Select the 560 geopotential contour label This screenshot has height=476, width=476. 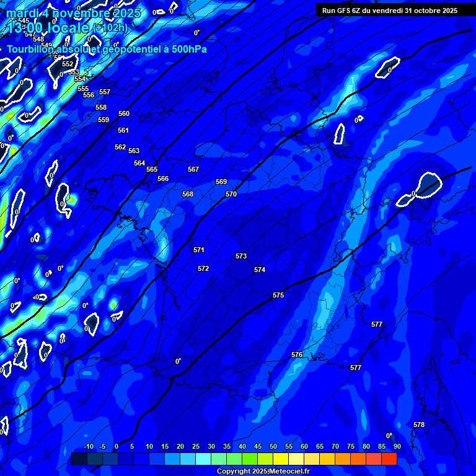[124, 114]
